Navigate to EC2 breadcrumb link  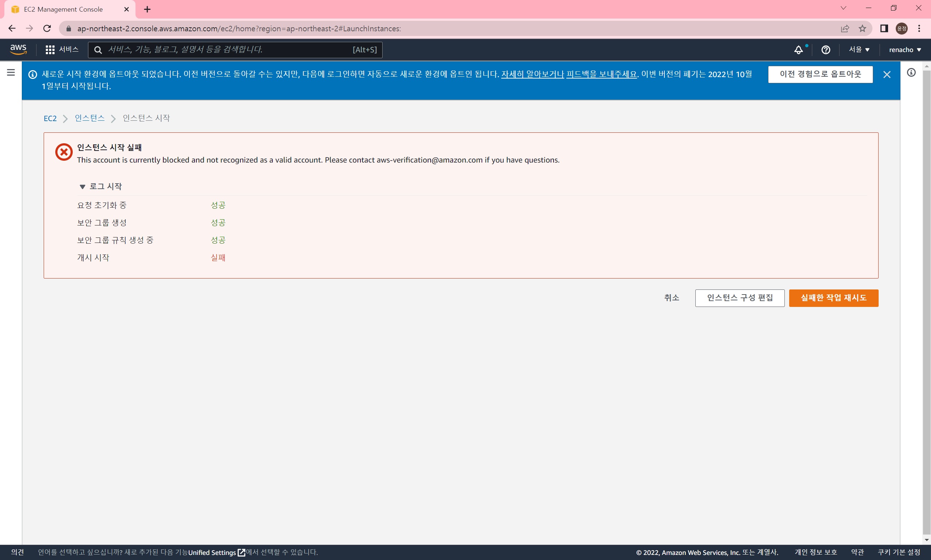50,119
